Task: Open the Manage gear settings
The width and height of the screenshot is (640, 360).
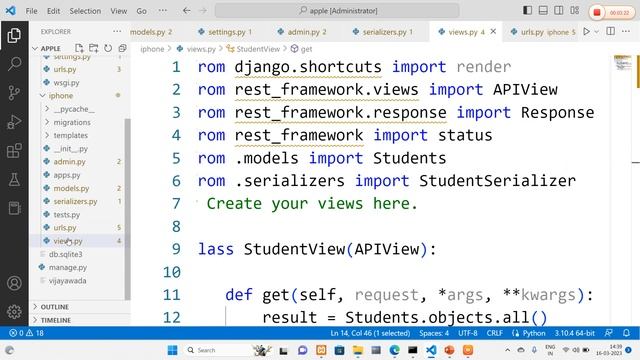Action: [x=14, y=312]
